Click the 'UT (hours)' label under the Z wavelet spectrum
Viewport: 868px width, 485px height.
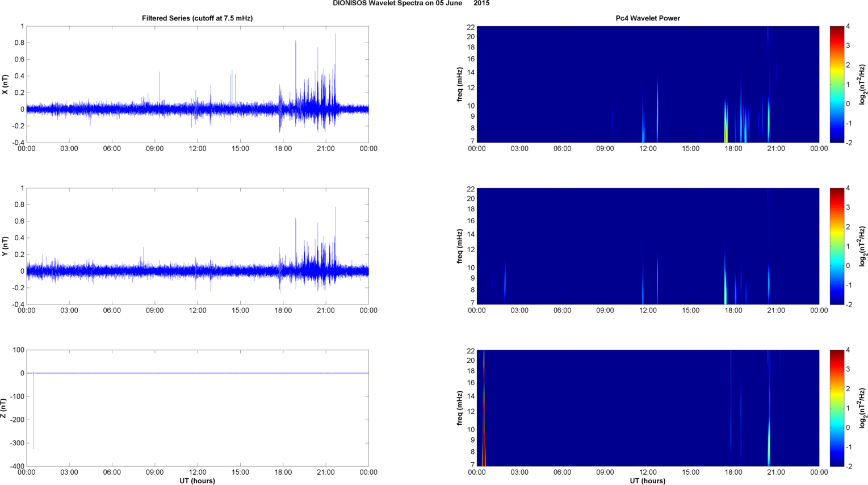(648, 481)
